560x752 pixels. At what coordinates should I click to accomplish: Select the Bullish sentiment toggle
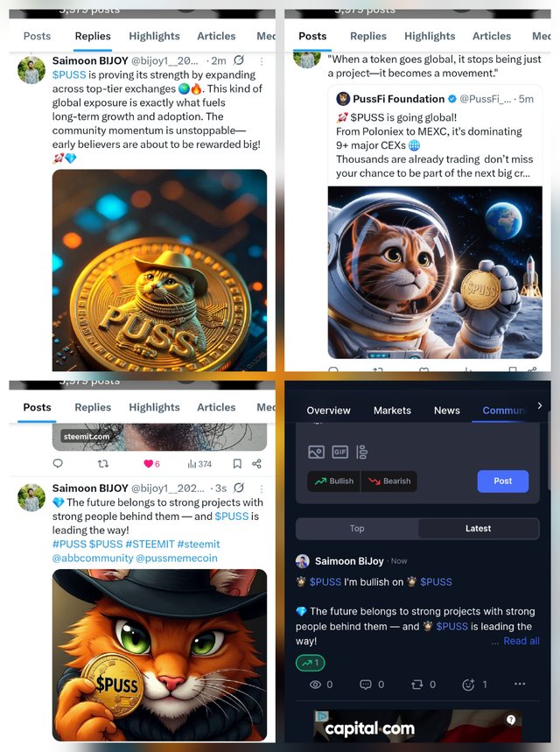(x=334, y=481)
